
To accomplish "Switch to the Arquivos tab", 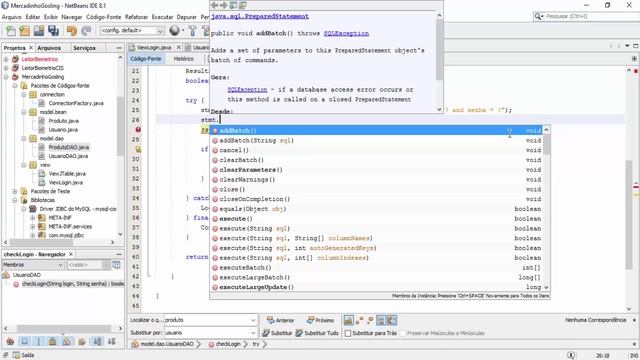I will (49, 48).
